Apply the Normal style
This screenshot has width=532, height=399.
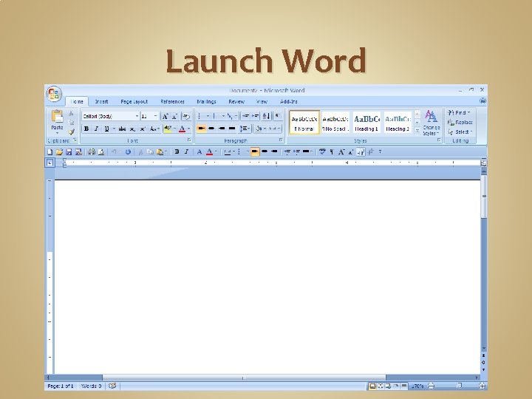click(x=304, y=123)
